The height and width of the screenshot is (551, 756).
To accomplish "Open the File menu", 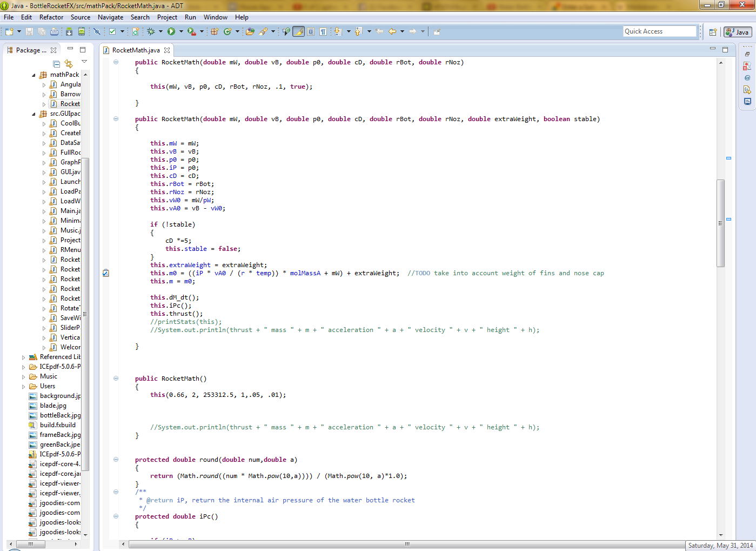I will coord(9,17).
